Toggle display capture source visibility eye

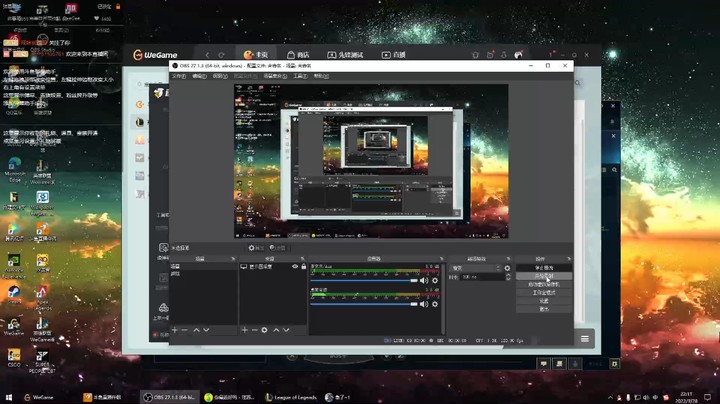pos(295,266)
